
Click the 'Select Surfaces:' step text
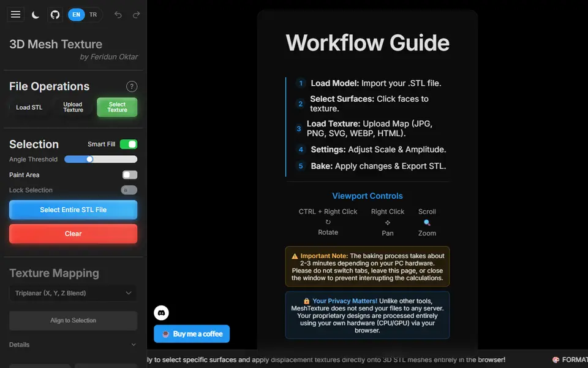pyautogui.click(x=342, y=99)
